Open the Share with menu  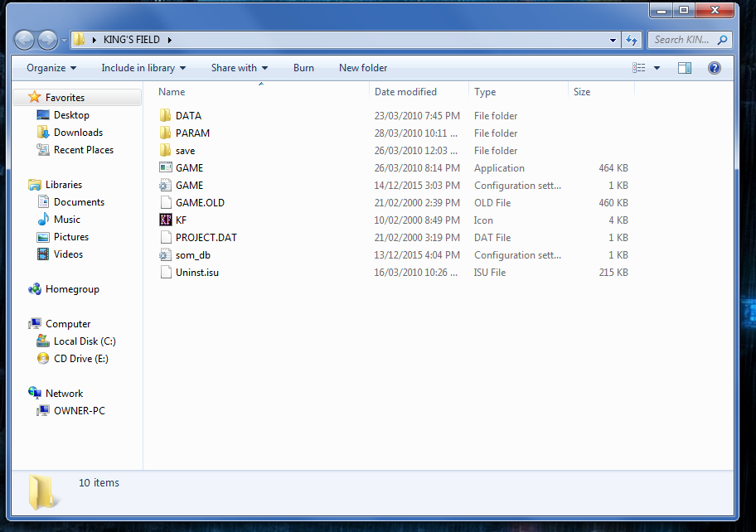pyautogui.click(x=239, y=68)
